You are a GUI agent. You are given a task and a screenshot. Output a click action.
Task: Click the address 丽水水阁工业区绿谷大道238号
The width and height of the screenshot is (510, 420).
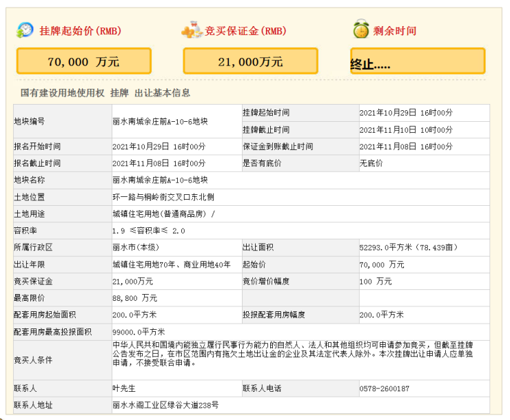tap(165, 405)
